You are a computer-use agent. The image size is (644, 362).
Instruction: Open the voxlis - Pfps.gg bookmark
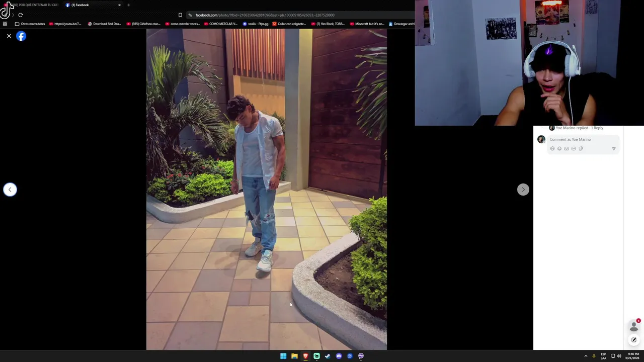point(256,24)
